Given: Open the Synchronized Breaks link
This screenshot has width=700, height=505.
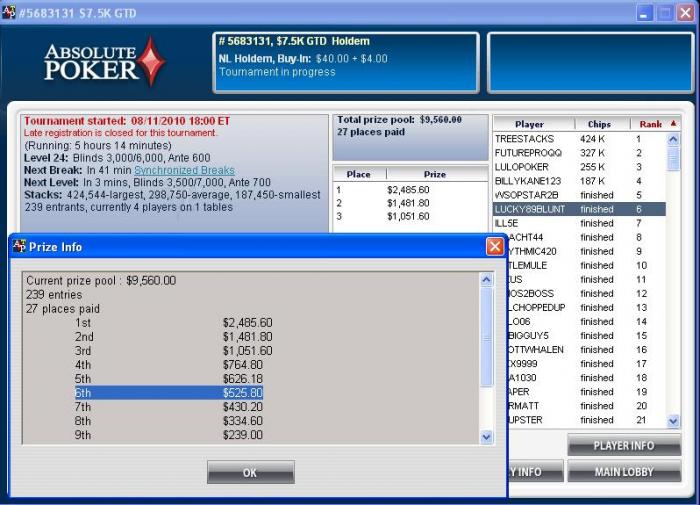Looking at the screenshot, I should click(184, 170).
